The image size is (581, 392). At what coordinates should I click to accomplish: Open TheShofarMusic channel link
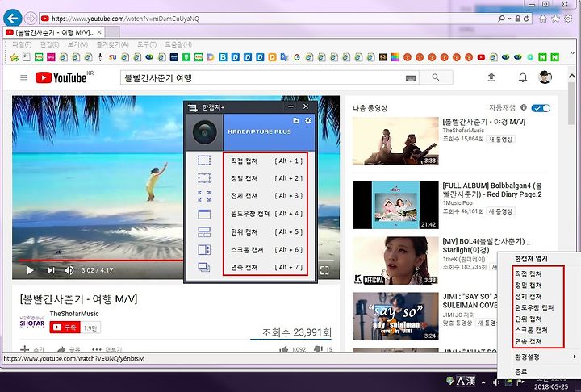click(x=74, y=314)
